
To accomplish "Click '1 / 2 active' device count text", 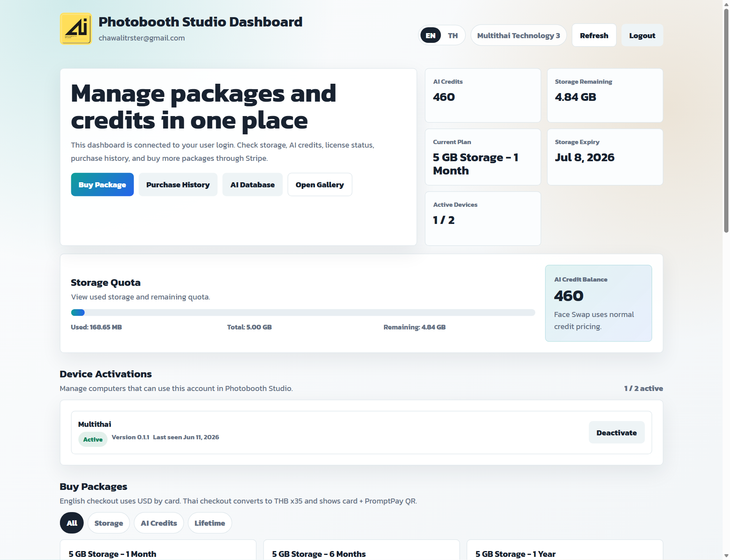I will pyautogui.click(x=643, y=388).
